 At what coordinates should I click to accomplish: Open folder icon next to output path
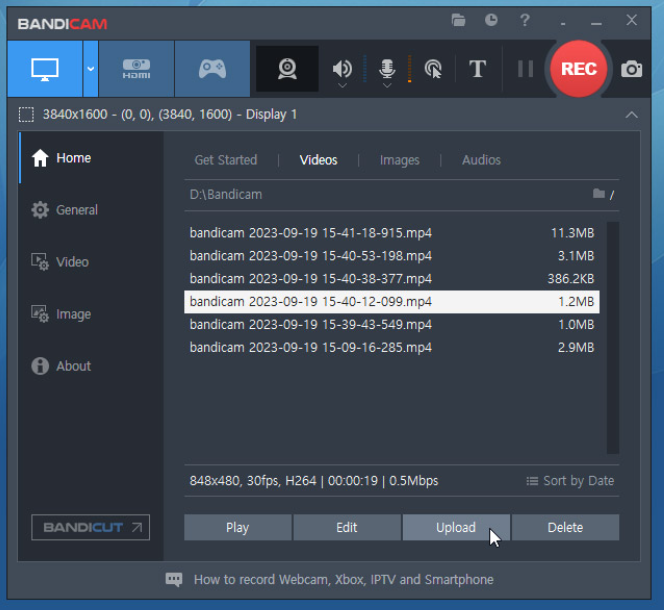pos(599,194)
